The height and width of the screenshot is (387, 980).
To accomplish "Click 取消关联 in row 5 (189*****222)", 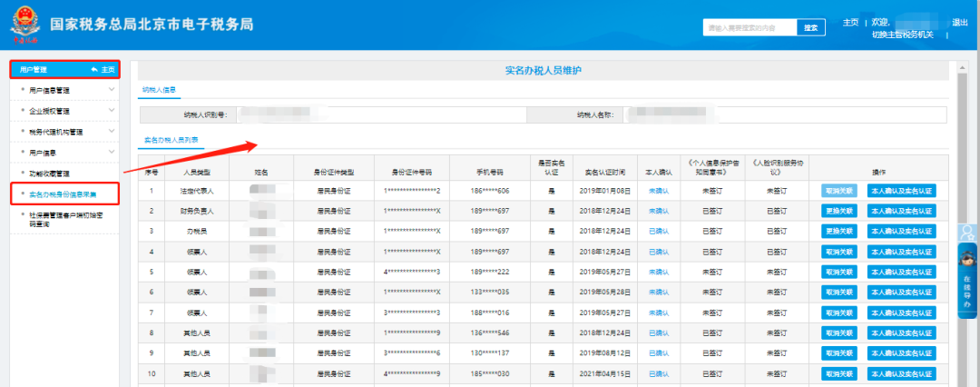I will coord(839,273).
